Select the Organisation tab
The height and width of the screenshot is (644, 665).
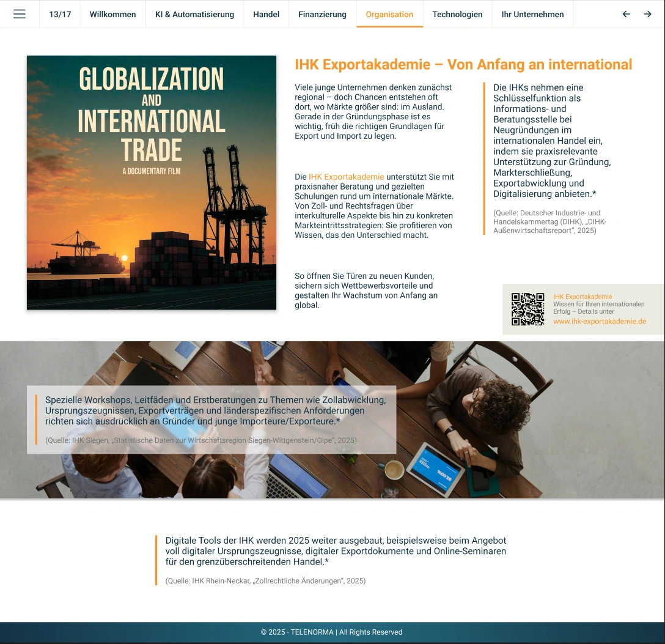(x=389, y=13)
